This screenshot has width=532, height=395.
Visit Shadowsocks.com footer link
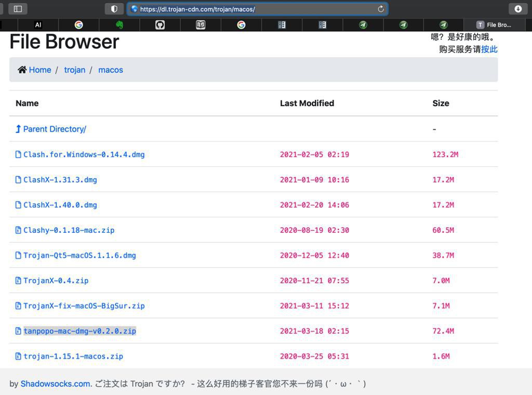click(x=56, y=384)
